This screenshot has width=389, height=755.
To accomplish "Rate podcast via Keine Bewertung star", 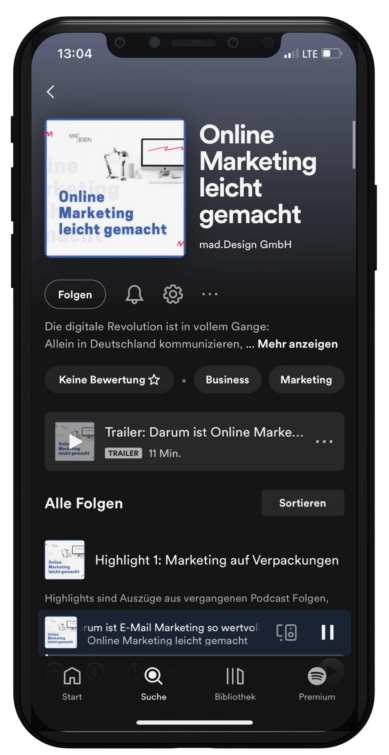I will 109,379.
